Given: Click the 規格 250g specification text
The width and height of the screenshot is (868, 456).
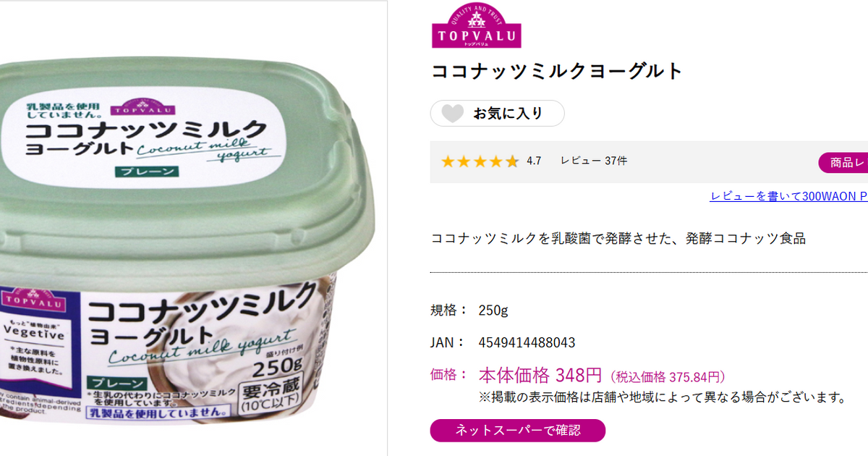Looking at the screenshot, I should click(x=469, y=311).
